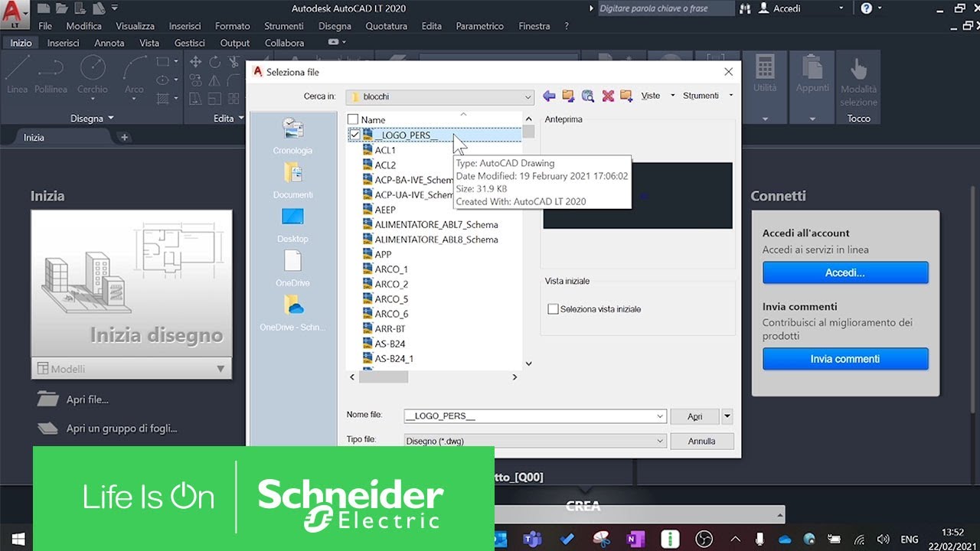The width and height of the screenshot is (980, 551).
Task: Click the blue Accedi... button
Action: tap(845, 272)
